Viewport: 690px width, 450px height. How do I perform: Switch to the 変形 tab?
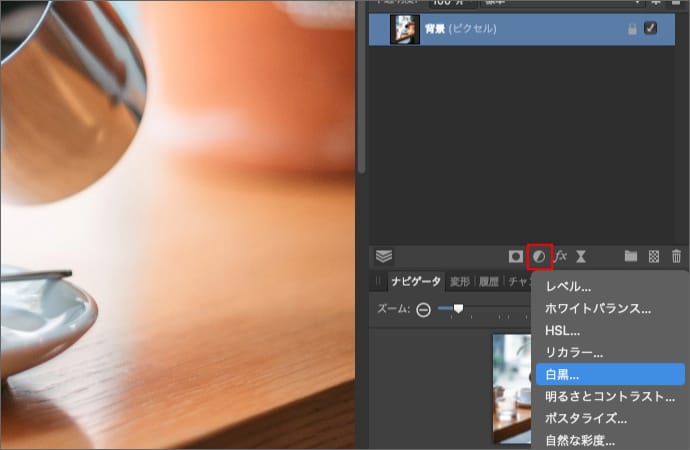(x=460, y=282)
